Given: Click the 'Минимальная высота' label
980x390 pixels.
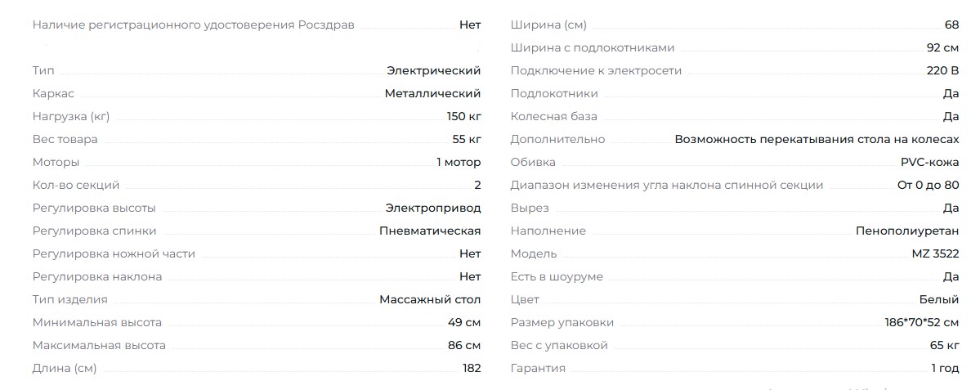Looking at the screenshot, I should pos(97,323).
